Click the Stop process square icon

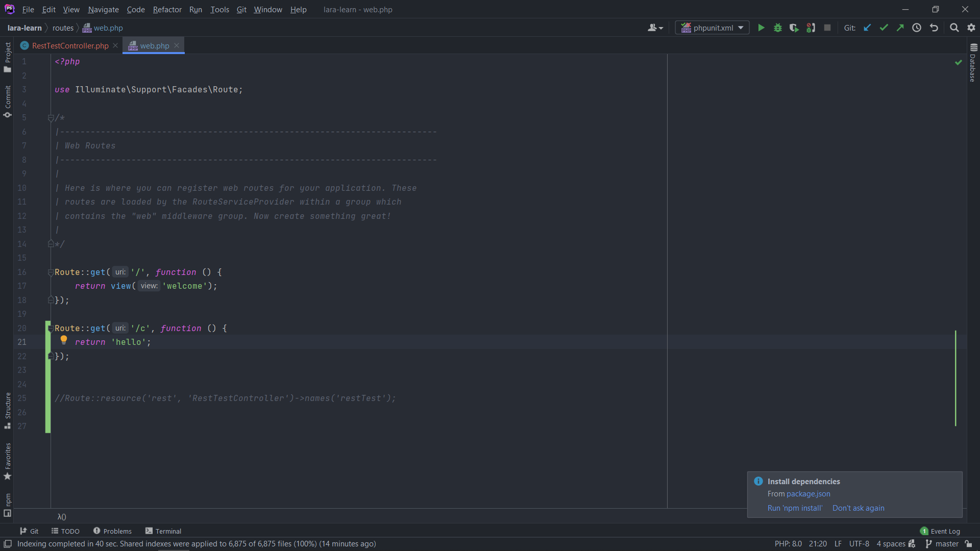click(827, 28)
